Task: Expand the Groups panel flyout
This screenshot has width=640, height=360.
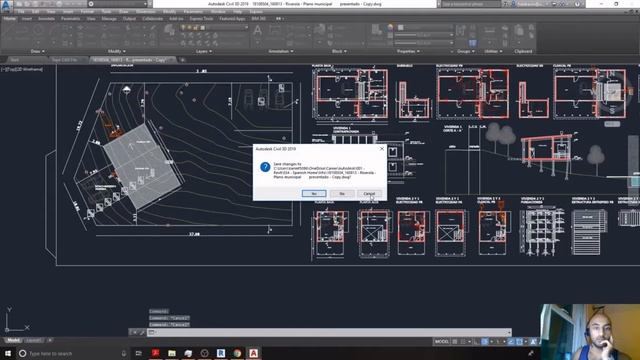Action: 466,51
